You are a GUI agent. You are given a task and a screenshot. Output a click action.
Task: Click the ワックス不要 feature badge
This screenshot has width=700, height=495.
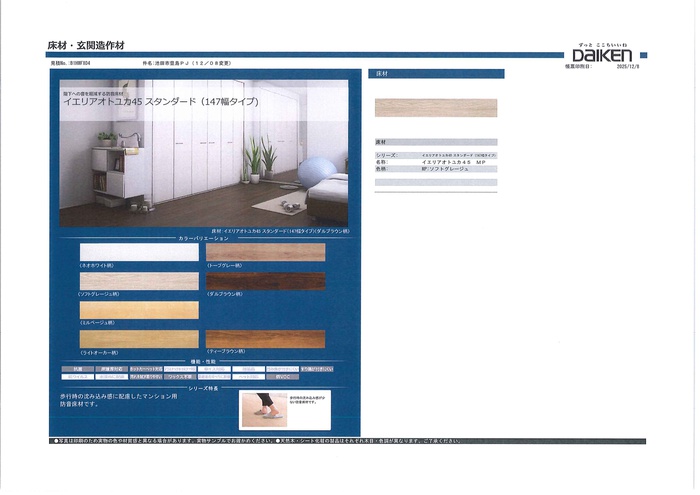180,378
